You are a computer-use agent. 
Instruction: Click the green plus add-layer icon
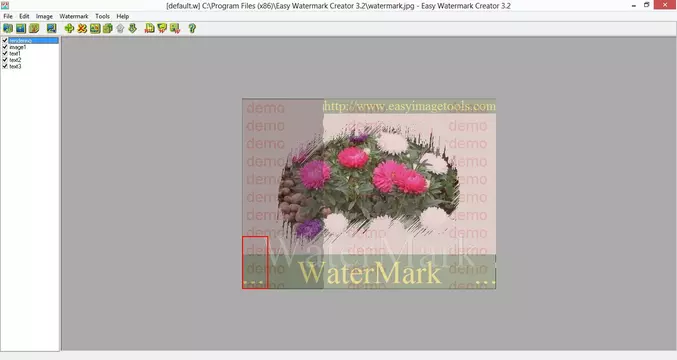(69, 28)
